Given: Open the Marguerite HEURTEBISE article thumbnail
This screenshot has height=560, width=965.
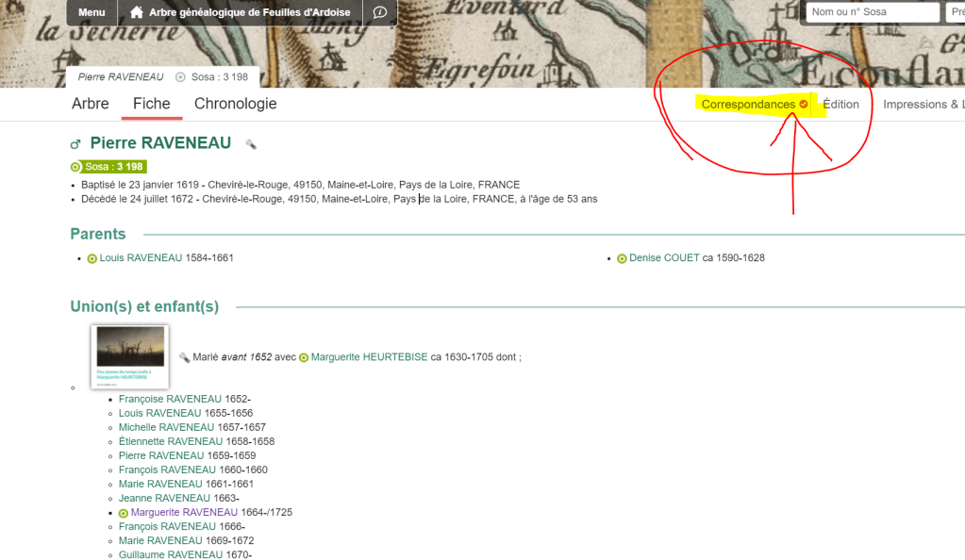Looking at the screenshot, I should [130, 356].
